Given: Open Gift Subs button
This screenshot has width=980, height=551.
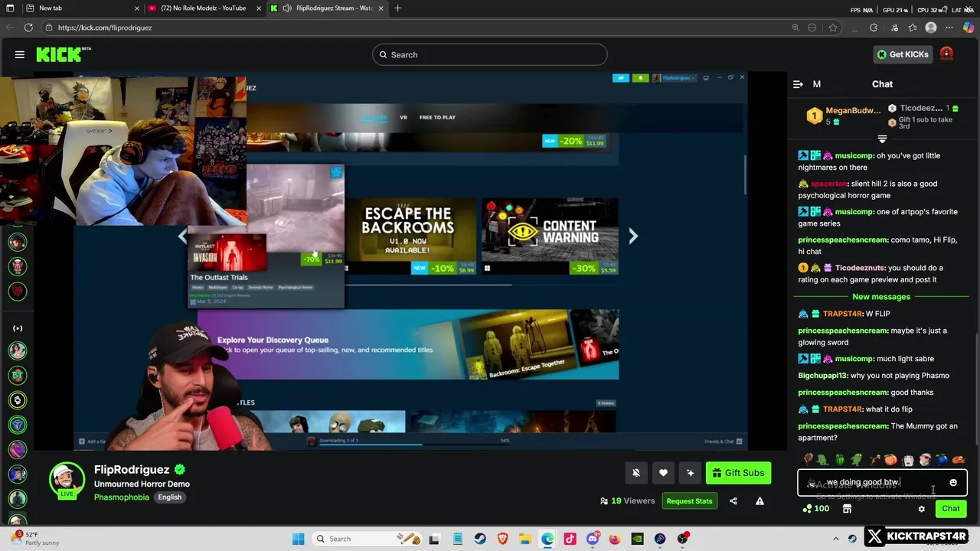Looking at the screenshot, I should coord(738,473).
